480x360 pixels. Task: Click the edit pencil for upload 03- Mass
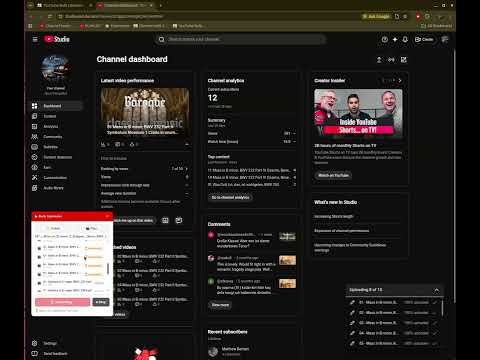[x=352, y=323]
